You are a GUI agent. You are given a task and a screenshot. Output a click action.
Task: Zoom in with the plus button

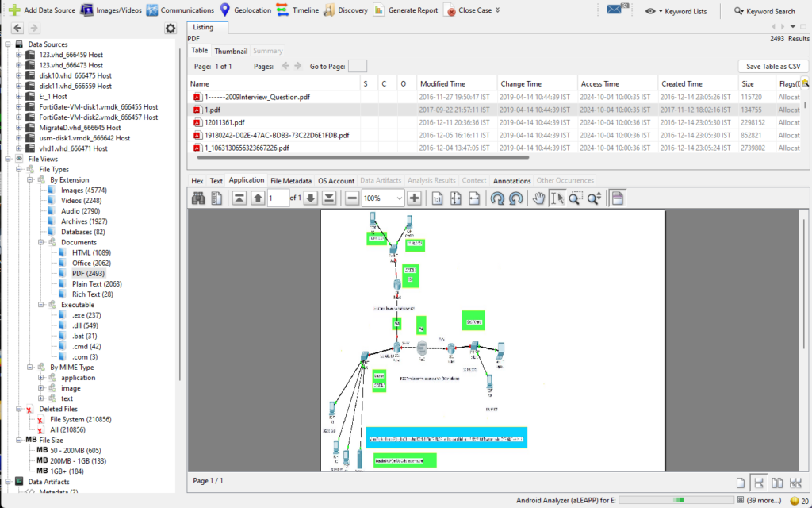(413, 198)
